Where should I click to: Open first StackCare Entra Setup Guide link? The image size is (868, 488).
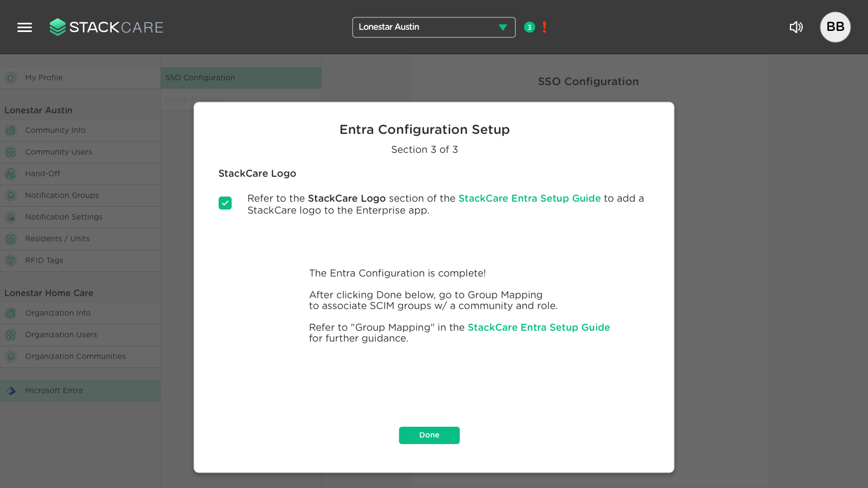[529, 198]
